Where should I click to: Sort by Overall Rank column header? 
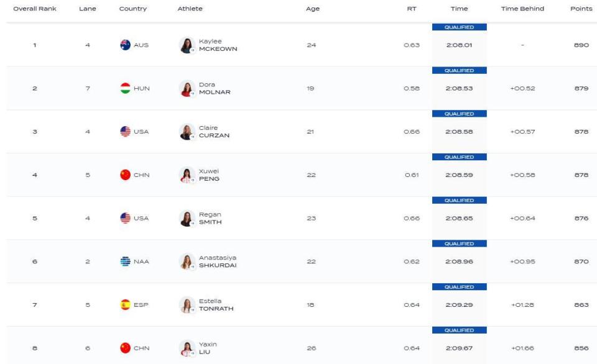[x=35, y=8]
